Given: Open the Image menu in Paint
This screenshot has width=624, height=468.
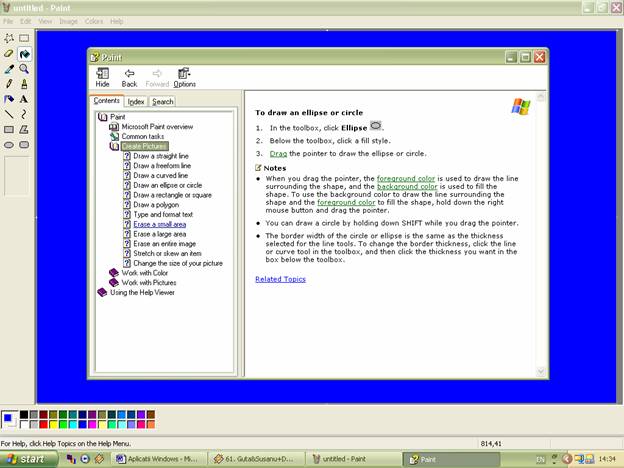Looking at the screenshot, I should 68,21.
